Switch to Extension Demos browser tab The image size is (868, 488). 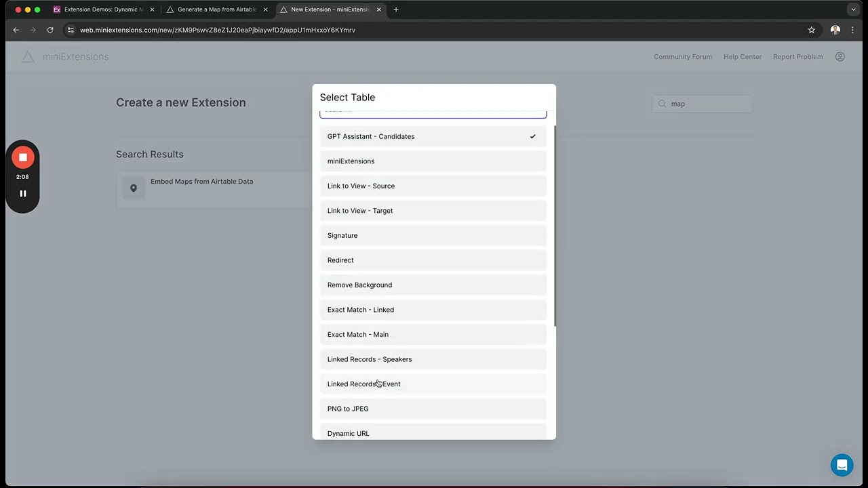click(104, 9)
